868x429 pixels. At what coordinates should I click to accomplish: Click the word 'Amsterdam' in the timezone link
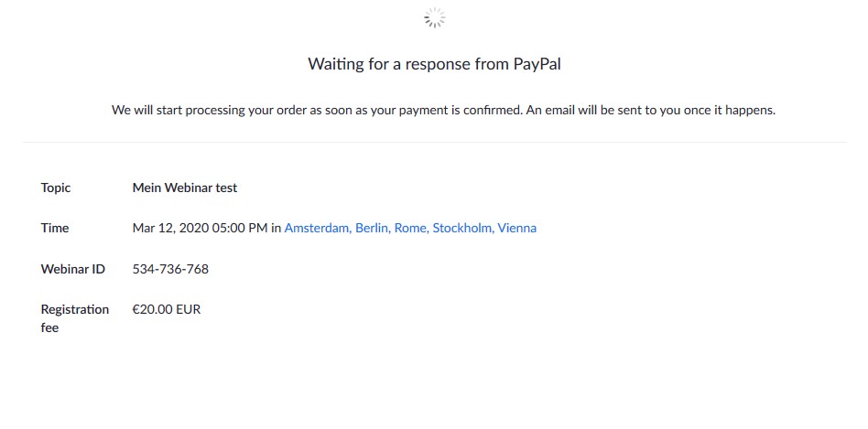[x=318, y=228]
